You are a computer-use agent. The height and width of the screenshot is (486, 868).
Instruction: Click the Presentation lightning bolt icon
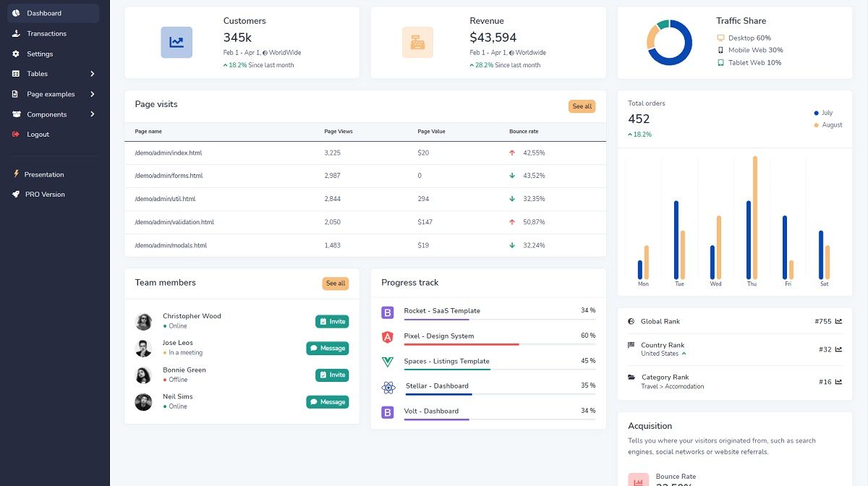pyautogui.click(x=16, y=174)
